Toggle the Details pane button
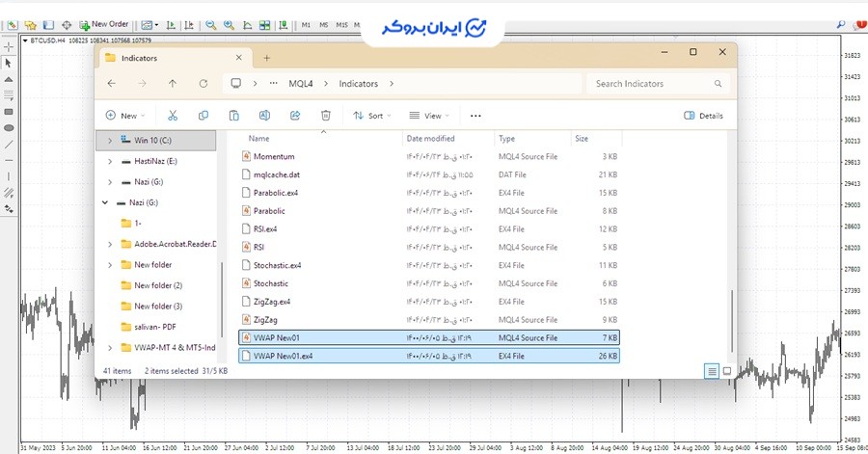The height and width of the screenshot is (454, 868). (703, 116)
